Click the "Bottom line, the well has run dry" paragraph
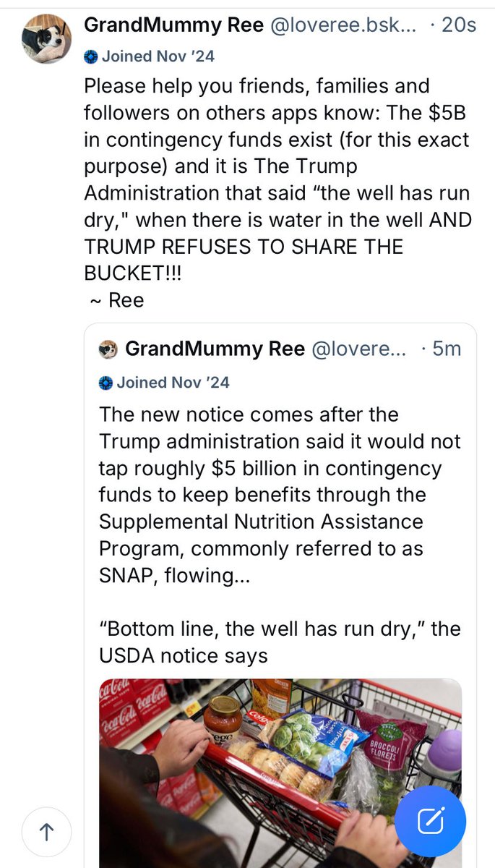495x868 pixels. tap(280, 642)
